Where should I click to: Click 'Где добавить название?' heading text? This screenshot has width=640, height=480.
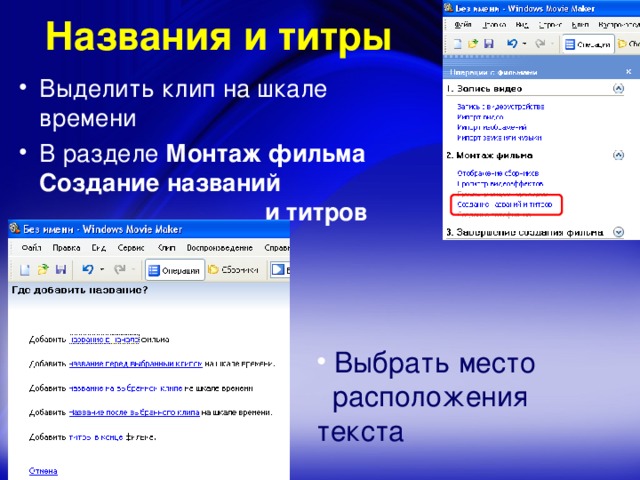80,290
